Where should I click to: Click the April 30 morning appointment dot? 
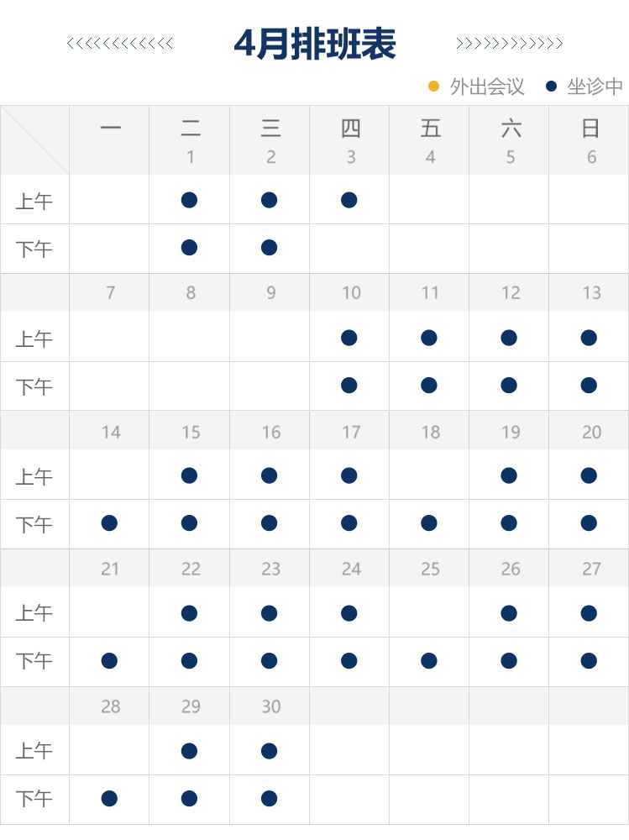coord(269,750)
